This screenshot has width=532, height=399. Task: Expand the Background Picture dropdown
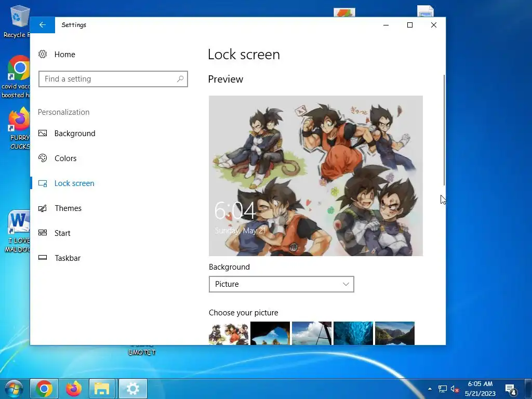281,284
